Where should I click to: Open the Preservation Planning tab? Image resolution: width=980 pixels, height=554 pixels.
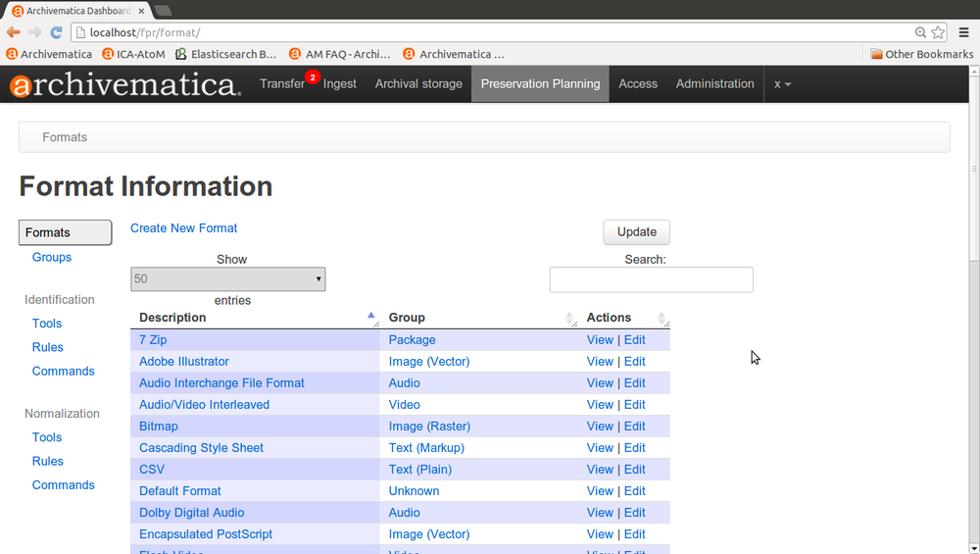pyautogui.click(x=540, y=84)
